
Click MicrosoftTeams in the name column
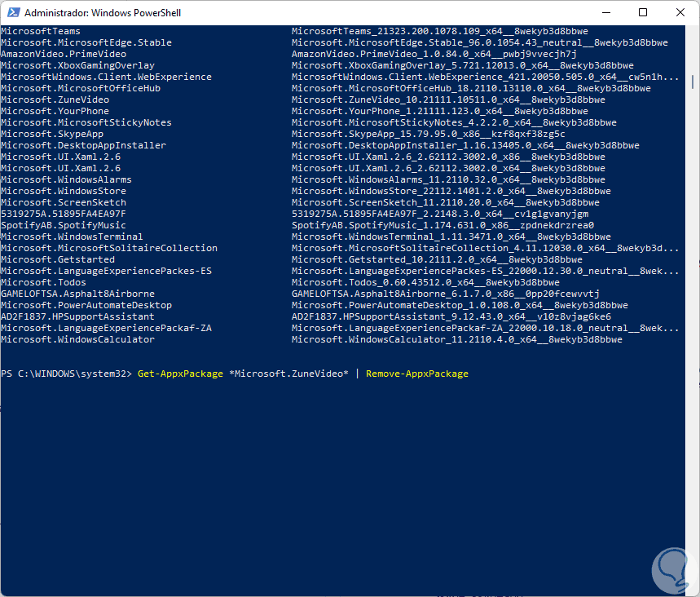click(41, 31)
